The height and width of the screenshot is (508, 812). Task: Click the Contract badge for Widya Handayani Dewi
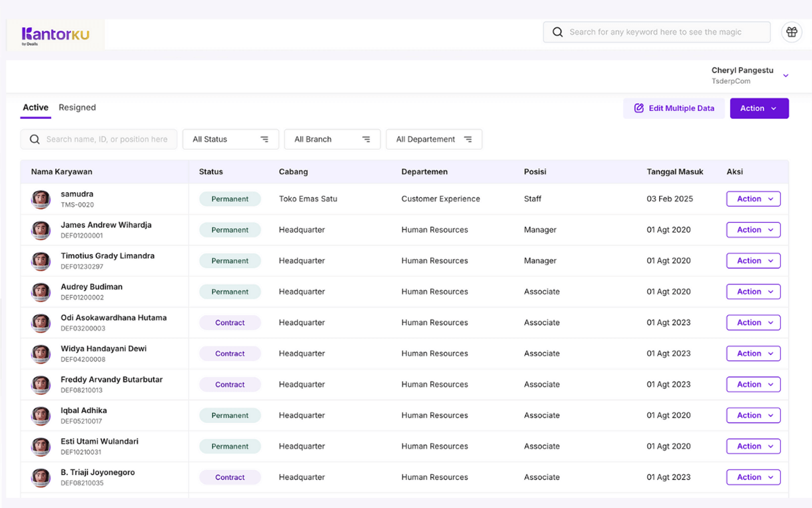[230, 354]
